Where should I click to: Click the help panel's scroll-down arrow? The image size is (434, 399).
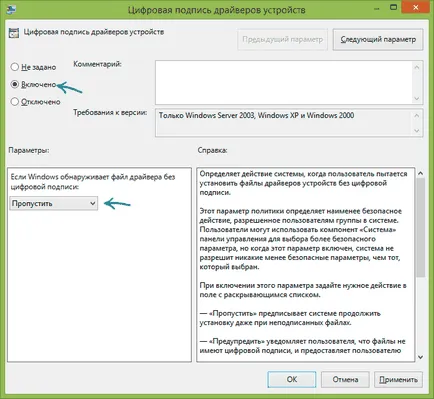[420, 357]
